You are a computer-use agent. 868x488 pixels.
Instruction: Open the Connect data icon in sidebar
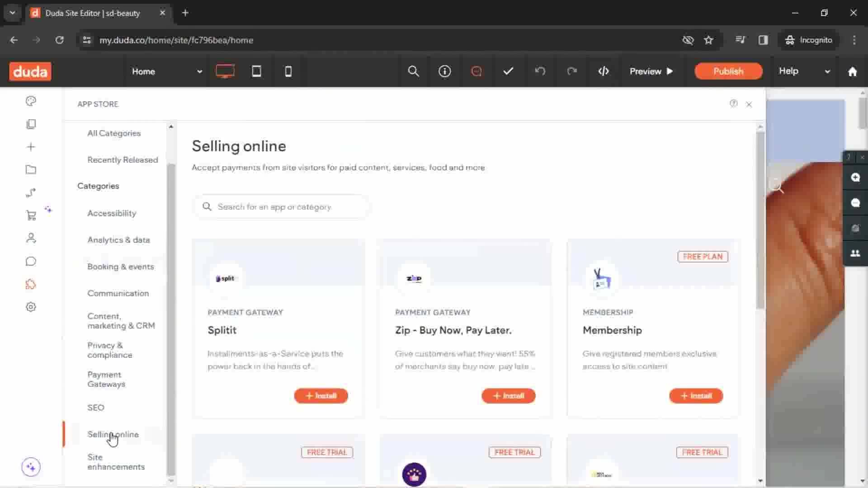pos(31,192)
